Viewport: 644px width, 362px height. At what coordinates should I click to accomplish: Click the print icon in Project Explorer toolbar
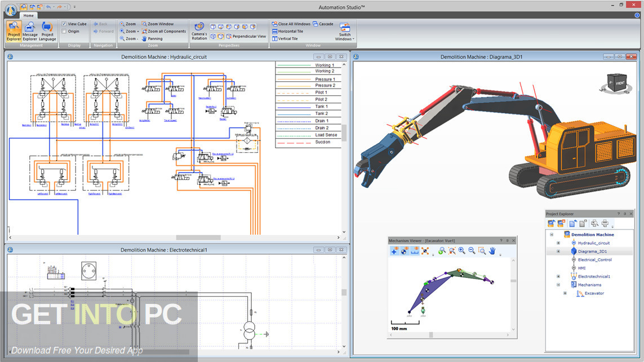click(x=605, y=223)
